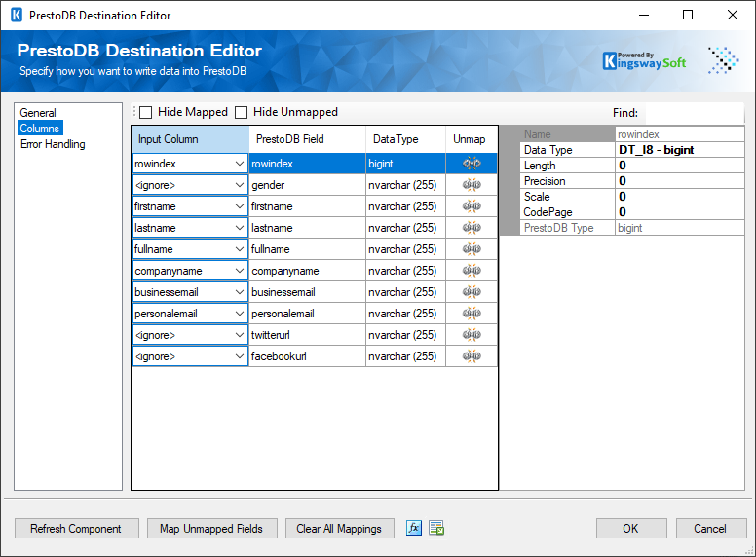Minimize the PrestoDB Destination Editor window
This screenshot has width=756, height=557.
click(644, 15)
